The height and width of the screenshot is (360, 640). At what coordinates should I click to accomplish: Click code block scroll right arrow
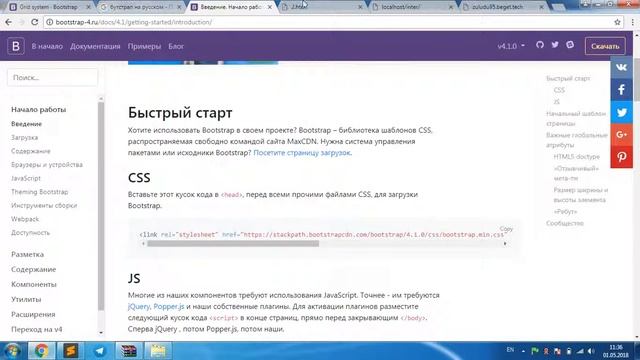(x=505, y=244)
